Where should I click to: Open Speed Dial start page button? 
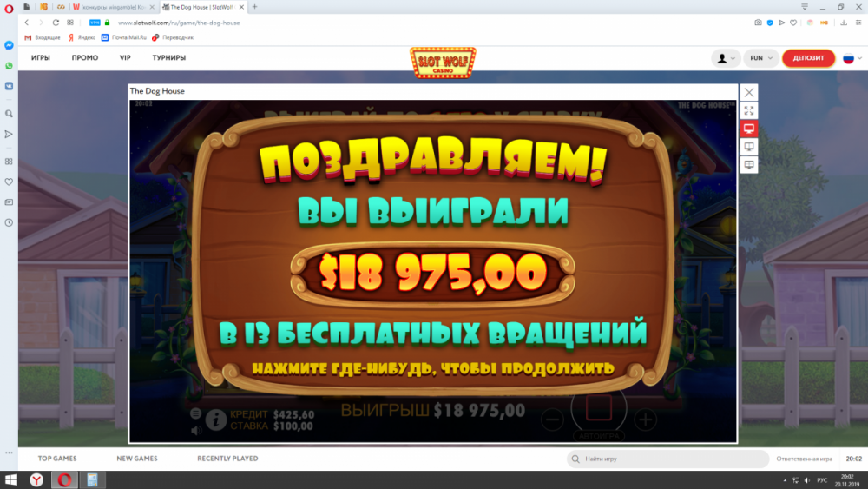click(x=70, y=23)
